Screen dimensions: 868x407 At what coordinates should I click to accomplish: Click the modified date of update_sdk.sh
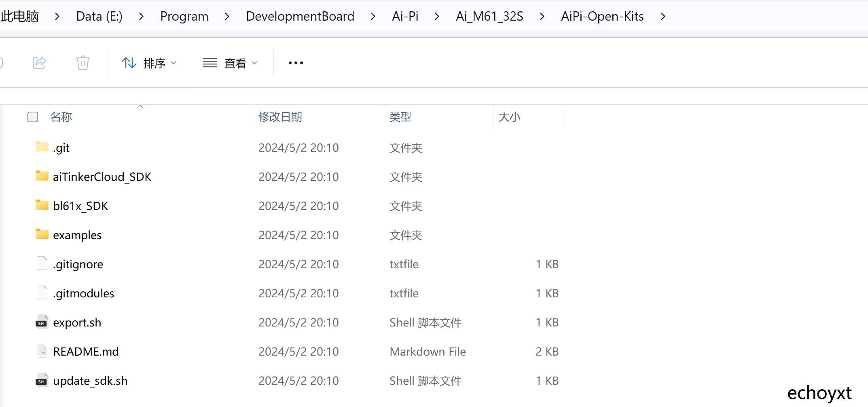click(x=299, y=381)
